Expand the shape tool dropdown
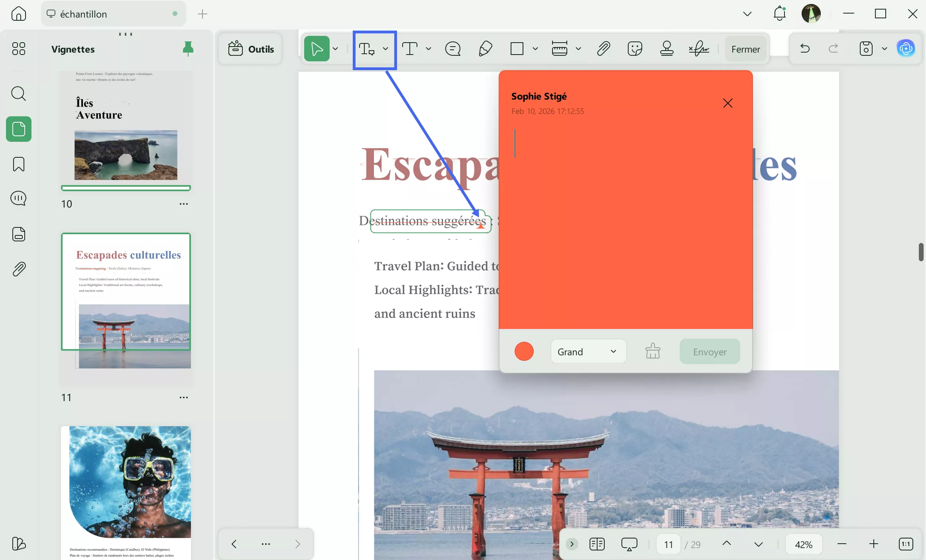 click(535, 49)
